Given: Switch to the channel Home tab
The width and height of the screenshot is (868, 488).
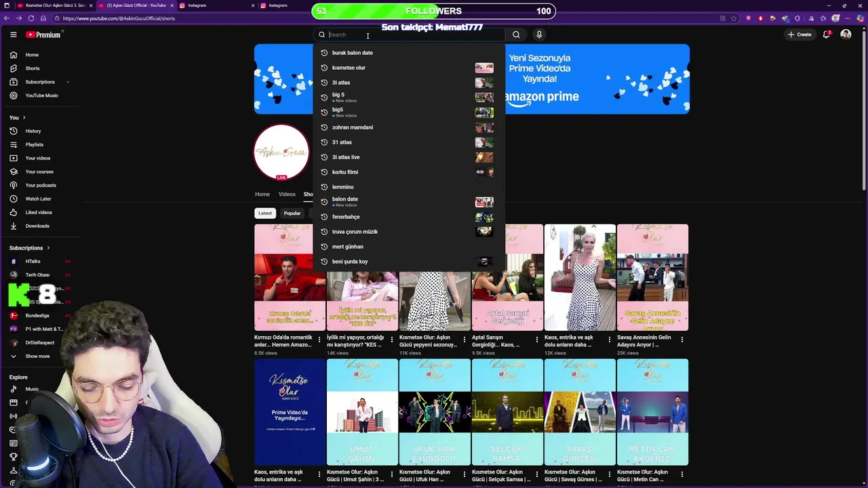Looking at the screenshot, I should [262, 195].
